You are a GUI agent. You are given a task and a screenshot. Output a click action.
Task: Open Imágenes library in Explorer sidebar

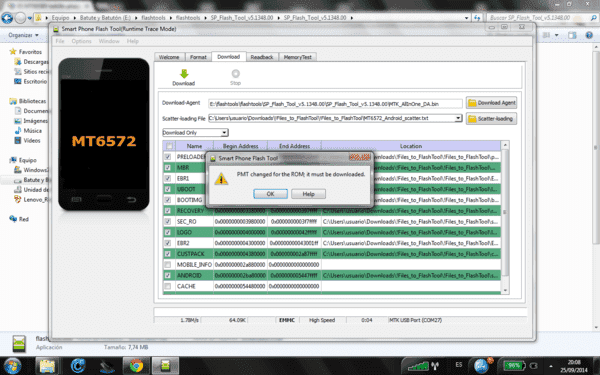point(31,121)
